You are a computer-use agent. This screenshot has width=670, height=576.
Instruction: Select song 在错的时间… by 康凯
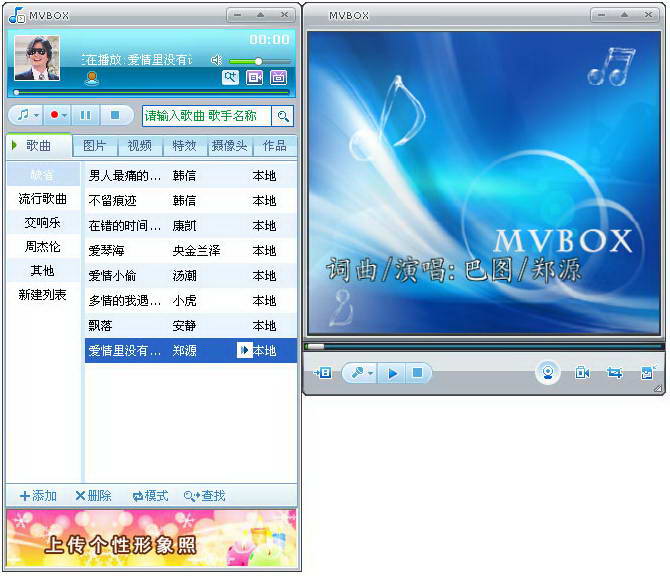click(191, 226)
